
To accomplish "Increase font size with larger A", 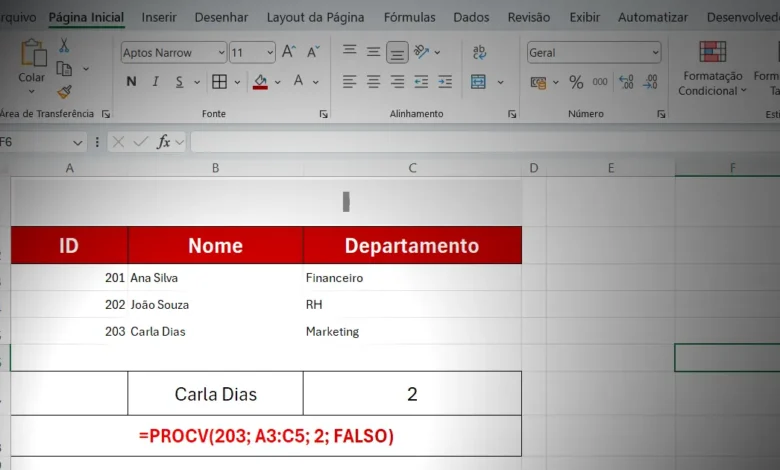I will 289,52.
